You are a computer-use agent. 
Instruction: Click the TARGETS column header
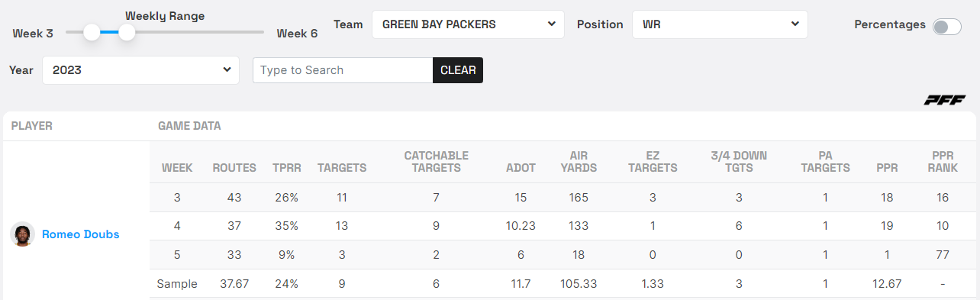click(342, 168)
